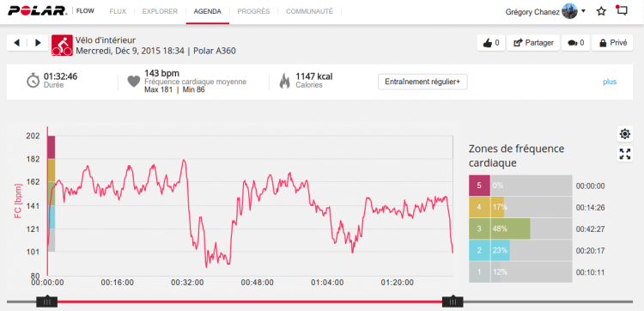This screenshot has width=644, height=311.
Task: Click the right range slider handle
Action: point(453,302)
